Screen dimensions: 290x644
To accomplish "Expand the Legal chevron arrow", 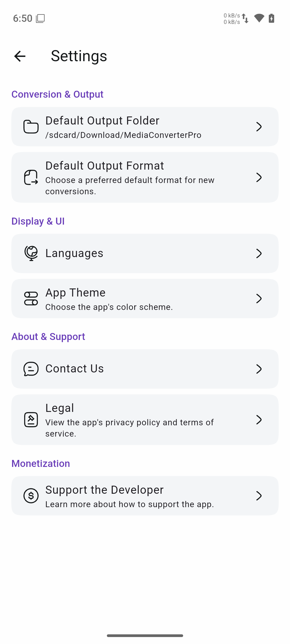I will 259,420.
